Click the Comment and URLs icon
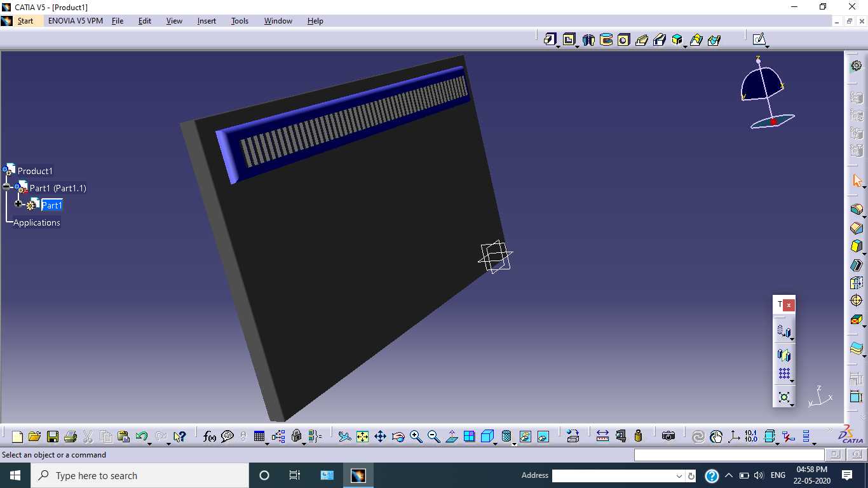The height and width of the screenshot is (488, 868). click(x=227, y=437)
